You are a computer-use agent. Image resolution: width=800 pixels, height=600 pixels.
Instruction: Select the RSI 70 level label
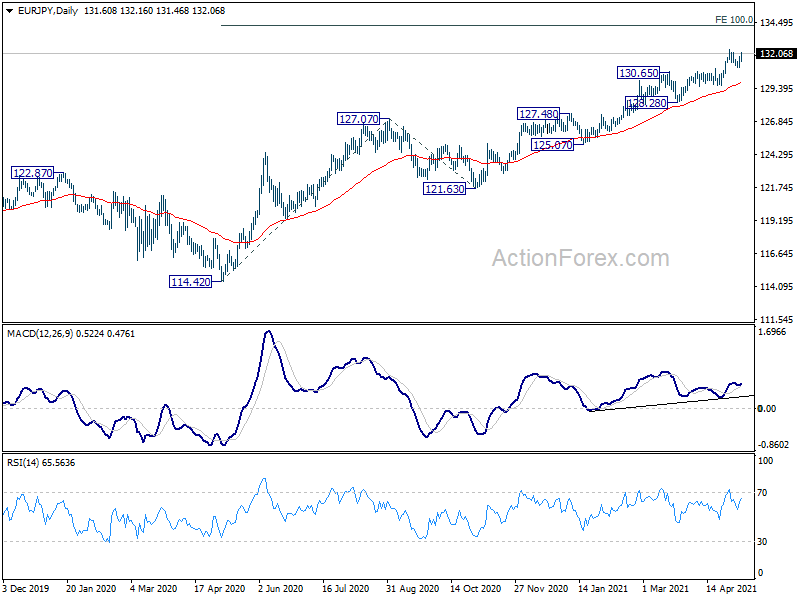(762, 492)
